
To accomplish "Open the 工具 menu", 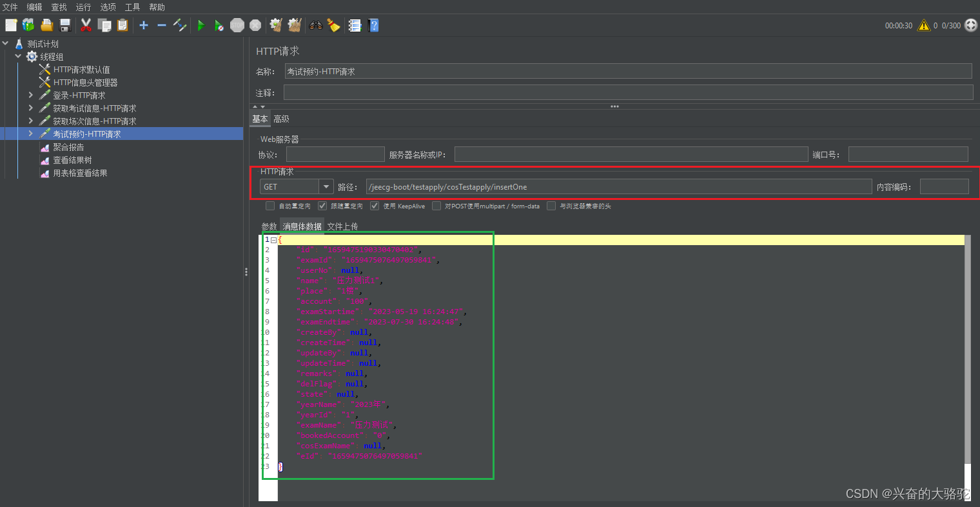I will [132, 7].
